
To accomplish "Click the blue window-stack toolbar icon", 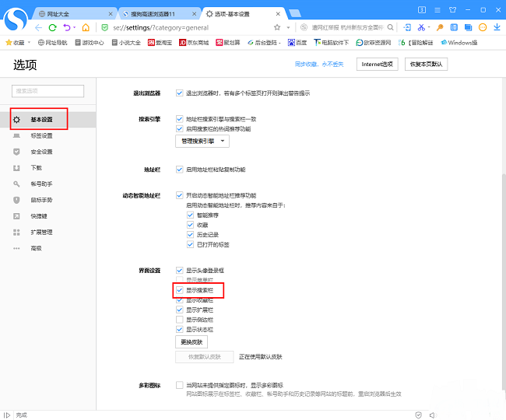I will [x=468, y=27].
